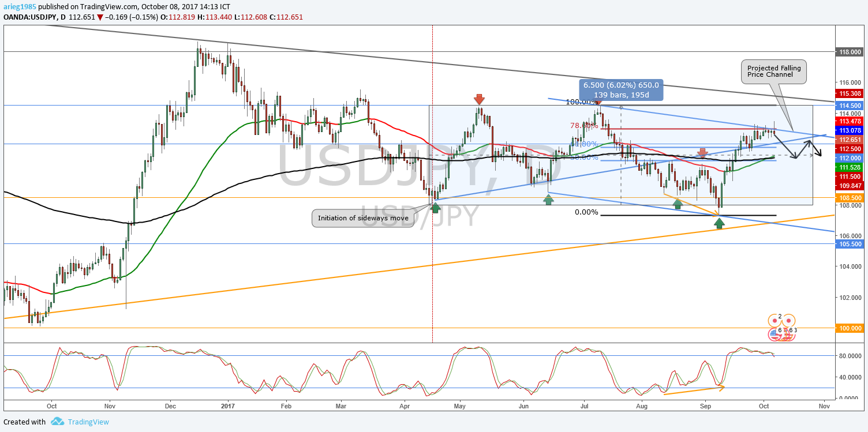
Task: Click the Dec date axis label
Action: 169,406
